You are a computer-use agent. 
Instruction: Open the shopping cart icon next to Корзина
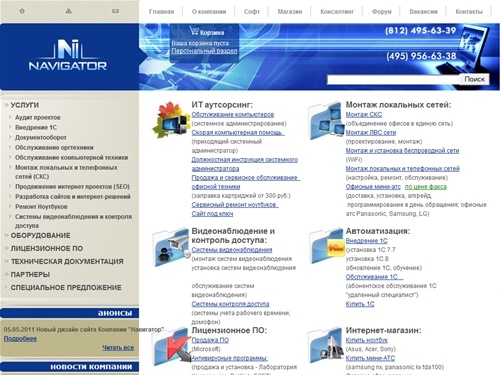click(x=194, y=31)
